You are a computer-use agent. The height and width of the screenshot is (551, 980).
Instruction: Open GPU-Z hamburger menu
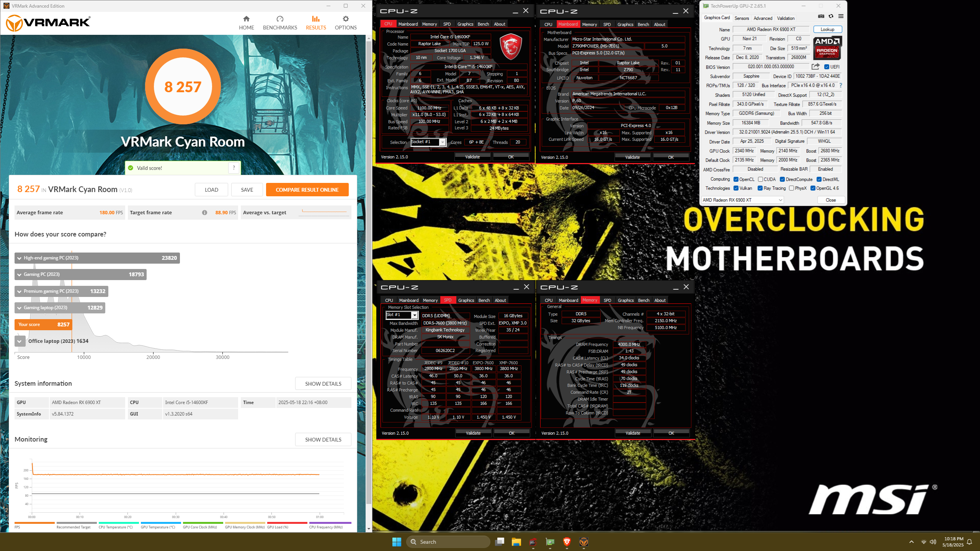[x=841, y=16]
